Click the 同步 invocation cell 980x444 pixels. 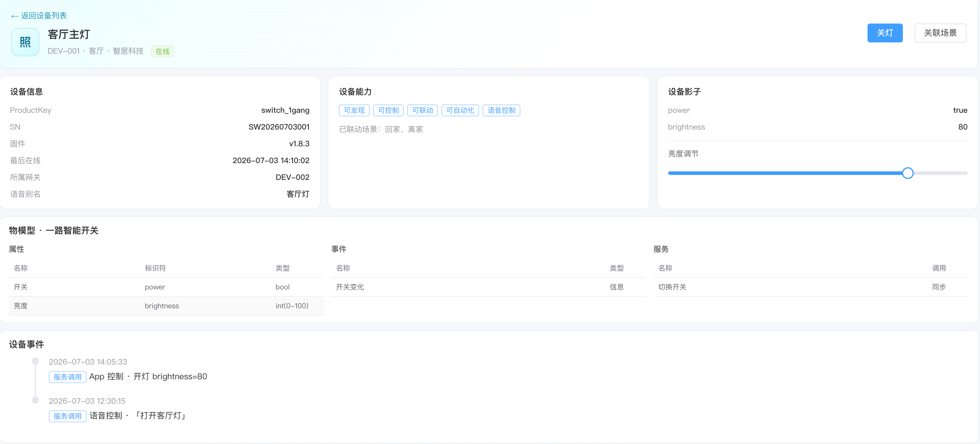(x=938, y=287)
